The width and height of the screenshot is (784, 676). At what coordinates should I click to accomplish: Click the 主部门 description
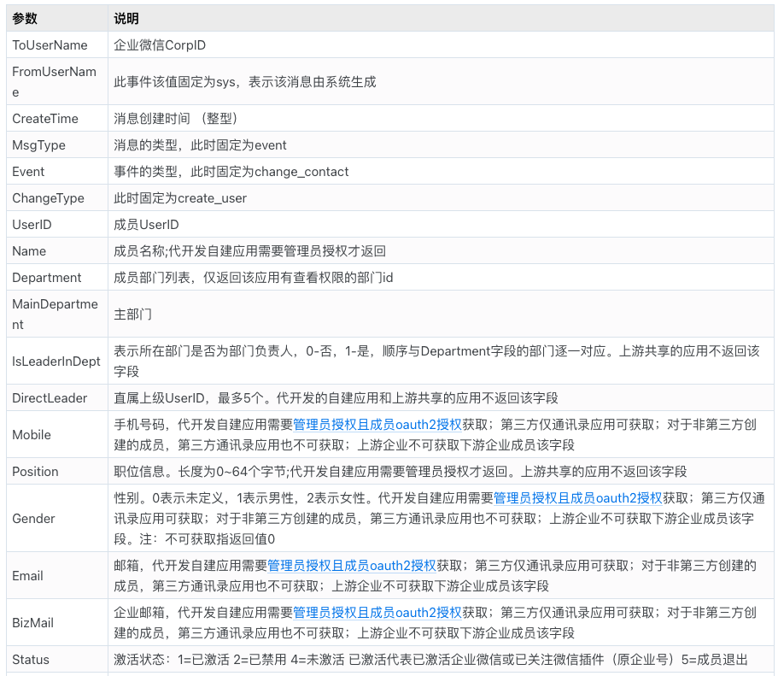(133, 314)
